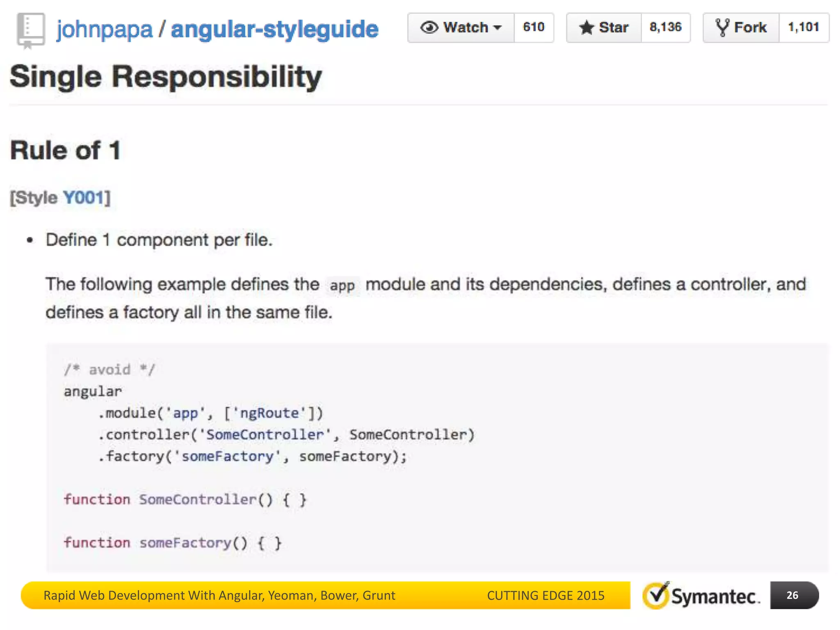Click the CUTTING EDGE 2015 footer text
Viewport: 840px width, 630px height.
coord(546,596)
